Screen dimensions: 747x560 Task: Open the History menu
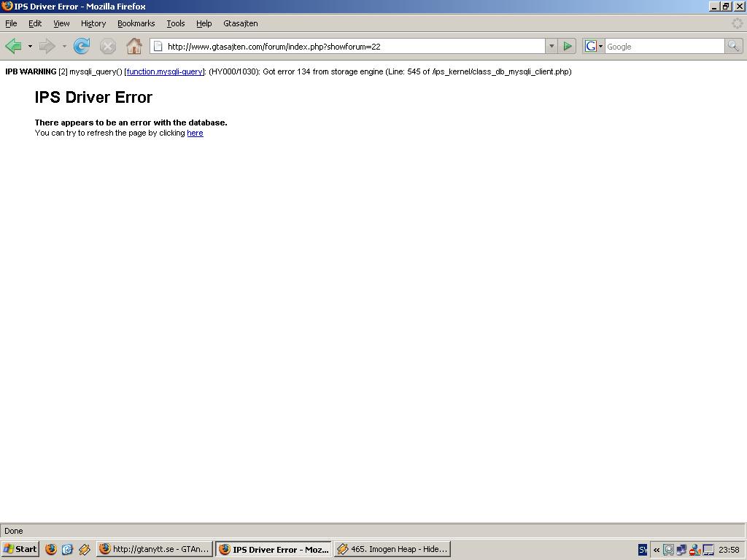(x=93, y=23)
